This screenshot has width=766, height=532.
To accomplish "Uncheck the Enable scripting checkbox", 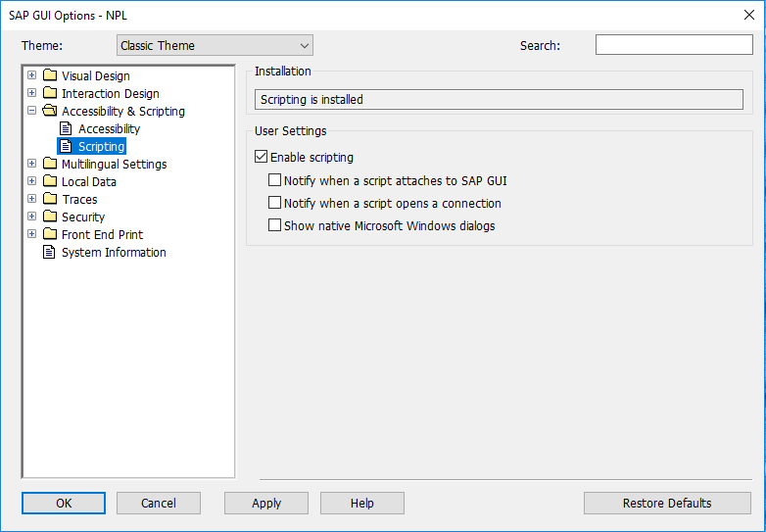I will point(261,157).
